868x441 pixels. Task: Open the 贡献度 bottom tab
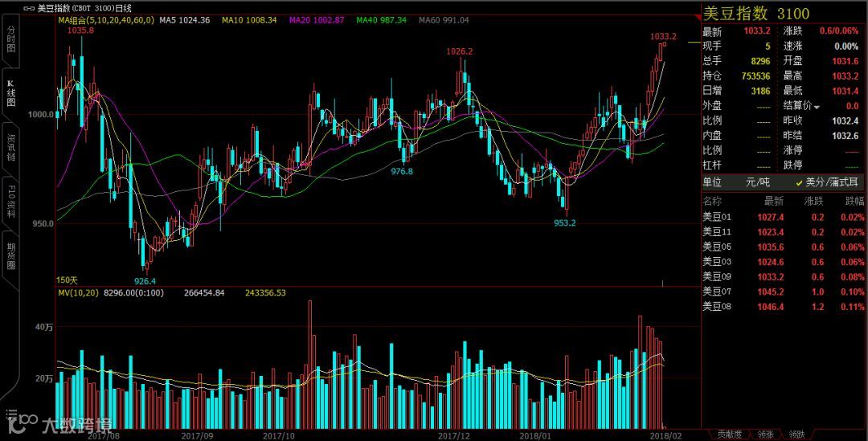coord(730,435)
